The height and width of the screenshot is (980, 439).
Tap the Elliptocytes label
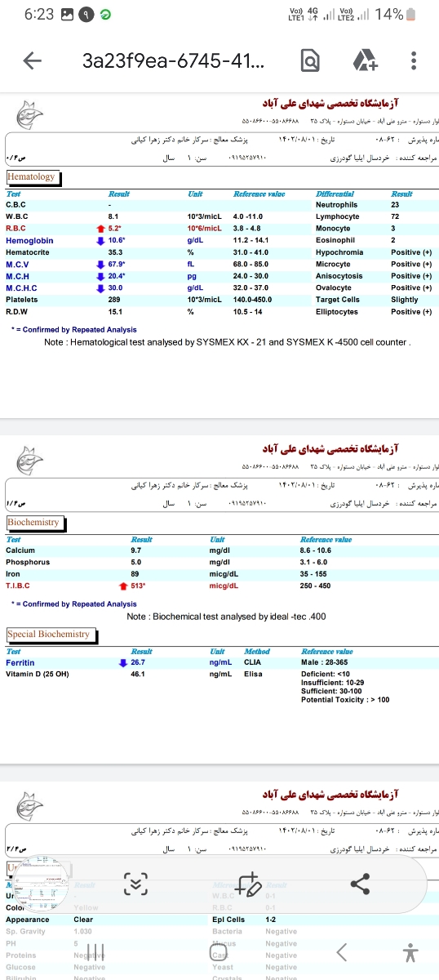(x=336, y=312)
